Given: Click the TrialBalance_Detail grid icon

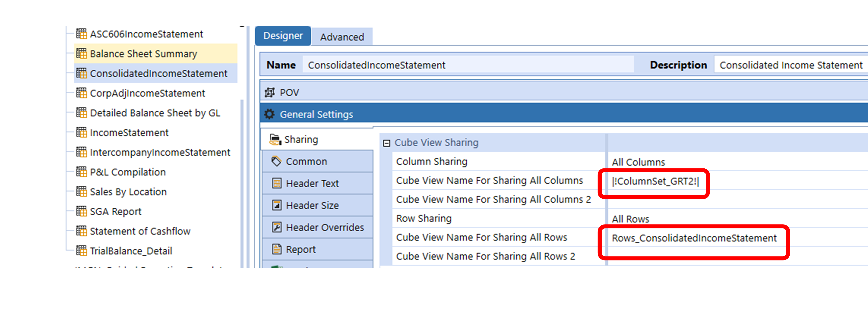Looking at the screenshot, I should pyautogui.click(x=81, y=250).
